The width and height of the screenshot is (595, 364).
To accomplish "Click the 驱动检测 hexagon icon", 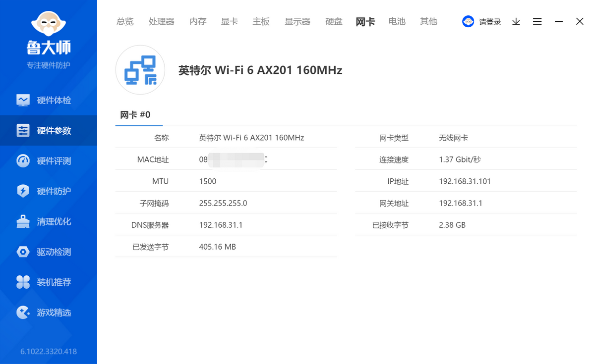I will coord(23,252).
